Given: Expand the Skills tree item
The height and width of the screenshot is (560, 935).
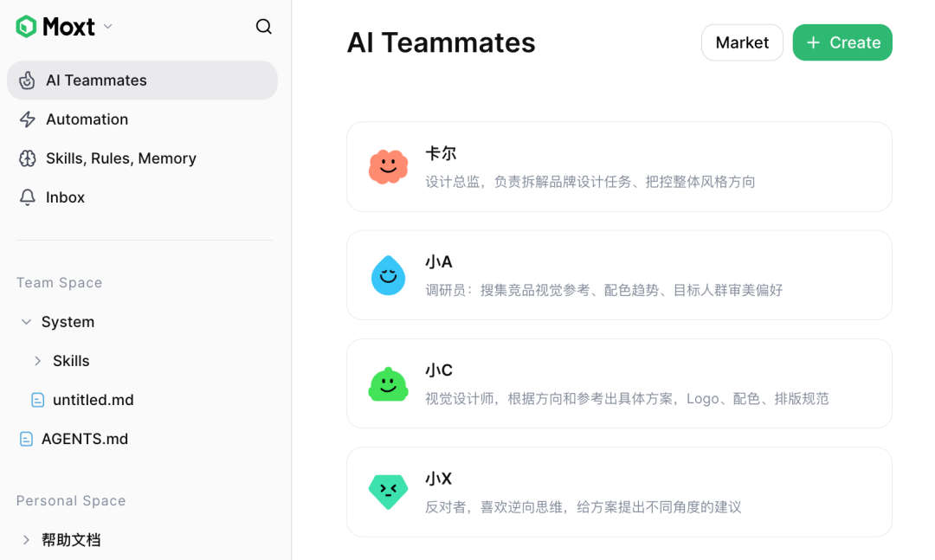Looking at the screenshot, I should point(38,360).
